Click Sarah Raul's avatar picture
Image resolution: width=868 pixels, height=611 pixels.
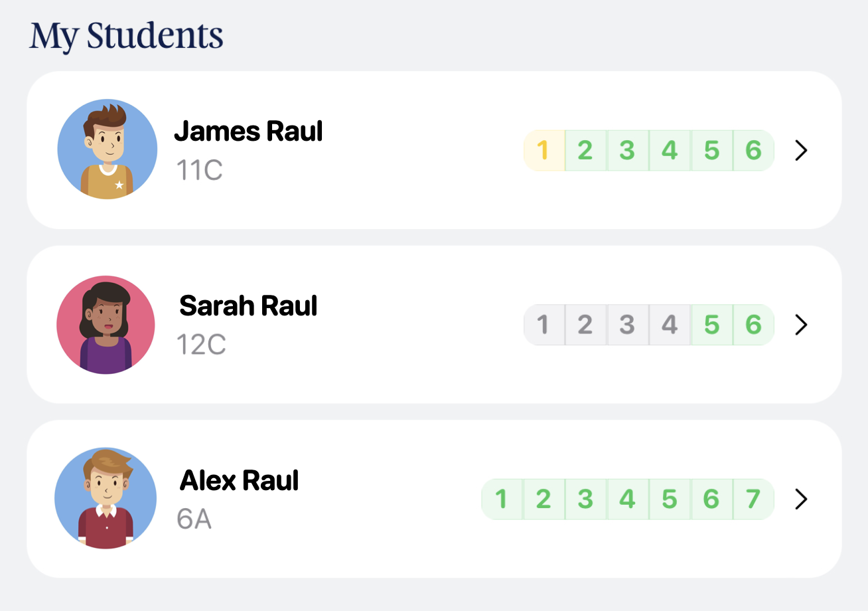click(x=106, y=324)
